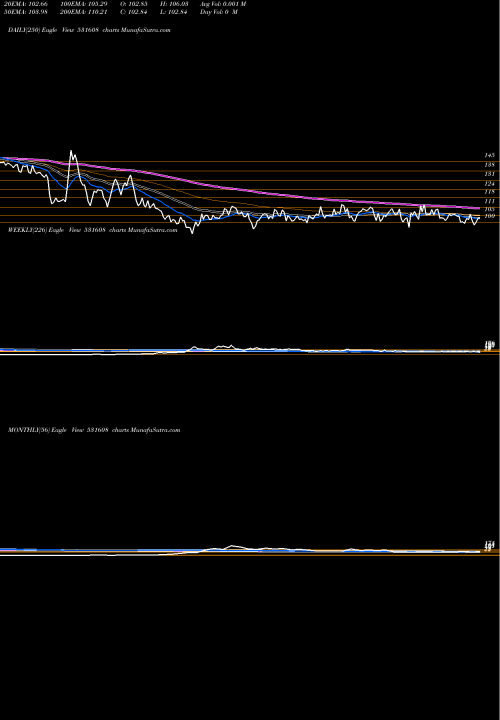
Task: Click the 'Day Vol' reading
Action: point(219,11)
